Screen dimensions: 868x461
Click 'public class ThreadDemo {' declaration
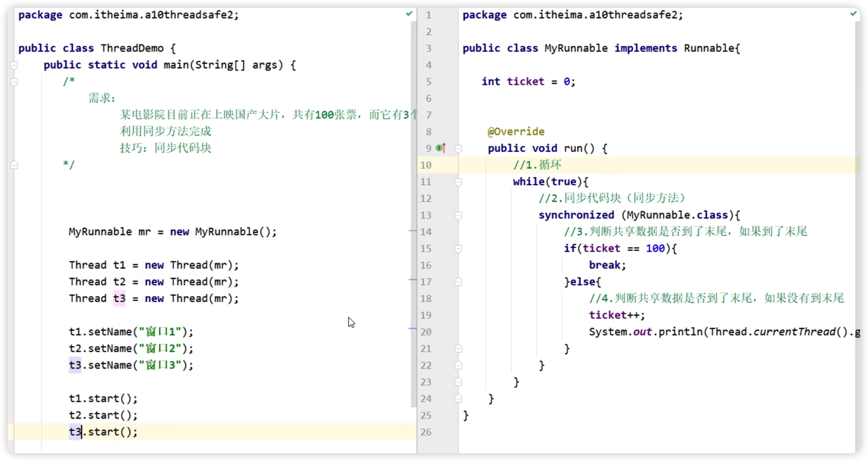click(97, 48)
